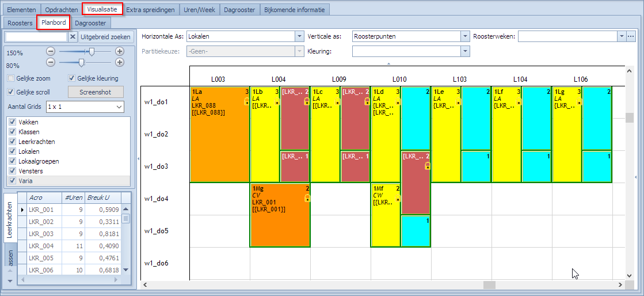Click lock icon on 1Mg orange block
The width and height of the screenshot is (644, 296).
(x=307, y=198)
